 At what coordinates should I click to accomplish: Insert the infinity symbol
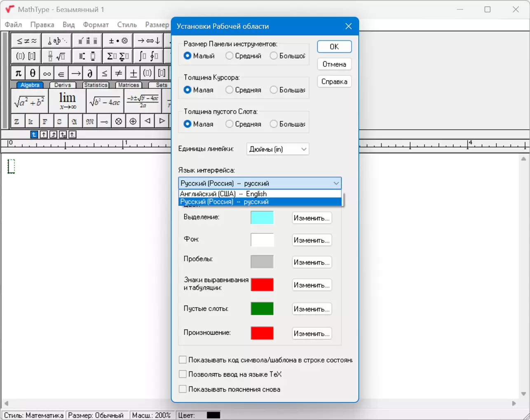[x=47, y=73]
